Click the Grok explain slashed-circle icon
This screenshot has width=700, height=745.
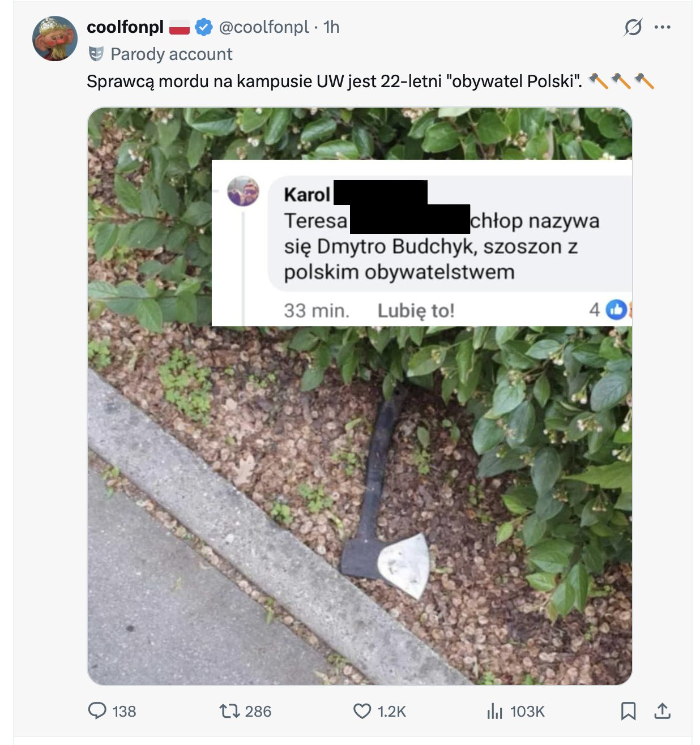point(633,27)
